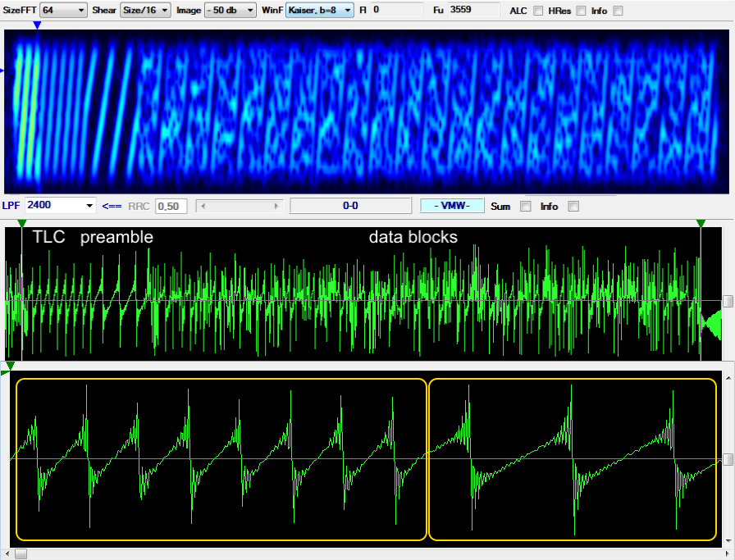Click the "<==" LPF apply arrow
735x560 pixels.
tap(112, 206)
